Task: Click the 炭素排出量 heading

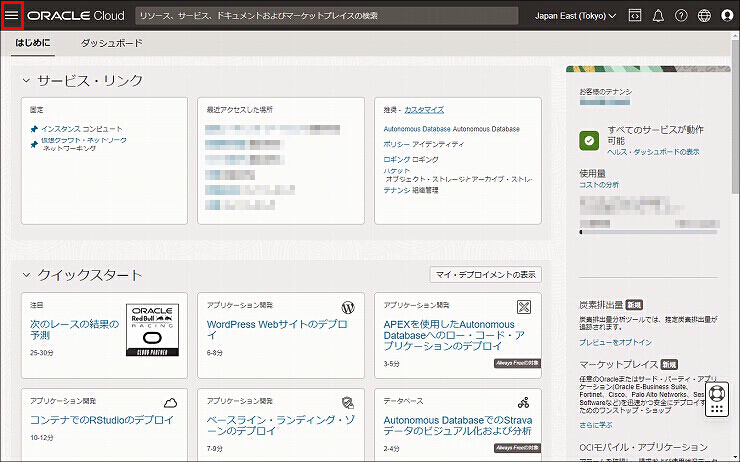Action: click(601, 305)
